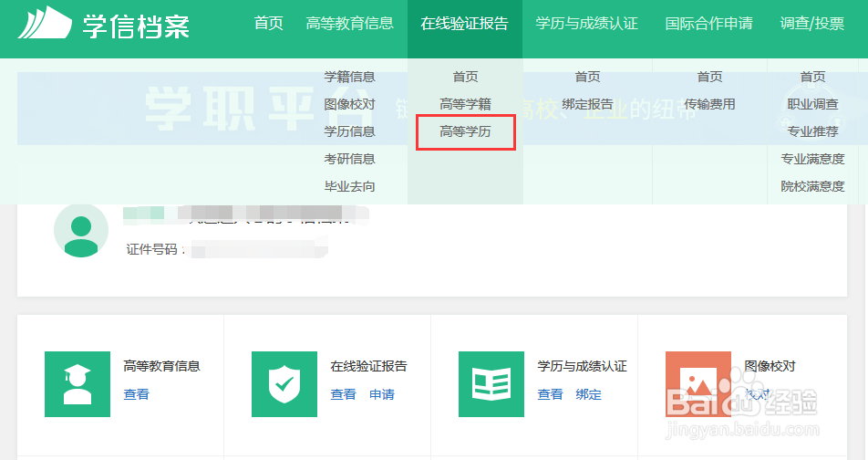Select 院校满意度 in the dropdown
The height and width of the screenshot is (460, 868).
[x=813, y=186]
